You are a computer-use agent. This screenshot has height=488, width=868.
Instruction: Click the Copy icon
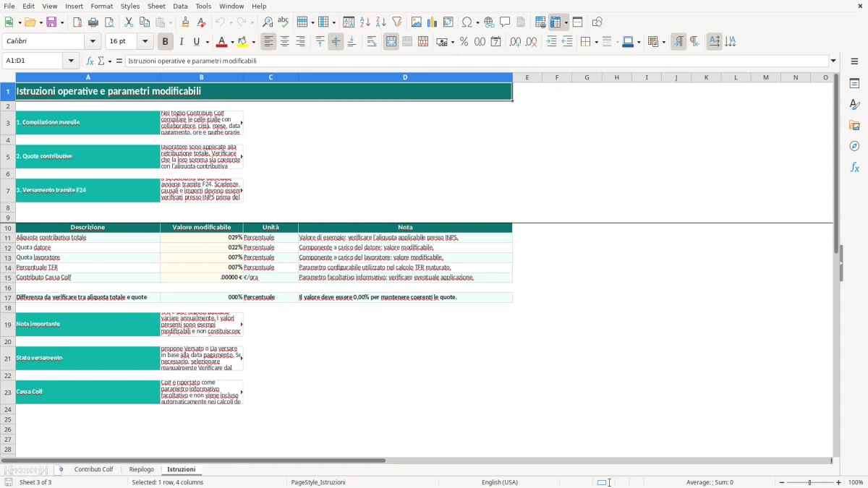tap(145, 22)
